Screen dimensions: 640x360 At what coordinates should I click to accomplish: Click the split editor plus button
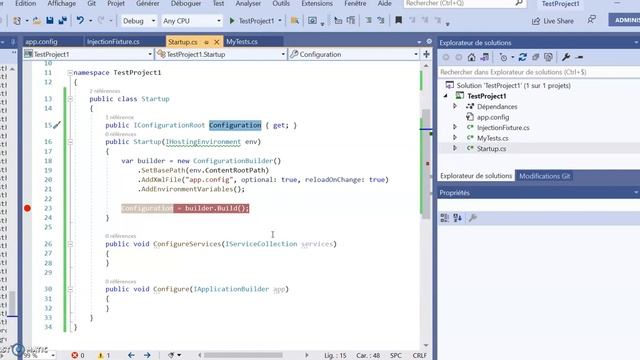coord(426,54)
